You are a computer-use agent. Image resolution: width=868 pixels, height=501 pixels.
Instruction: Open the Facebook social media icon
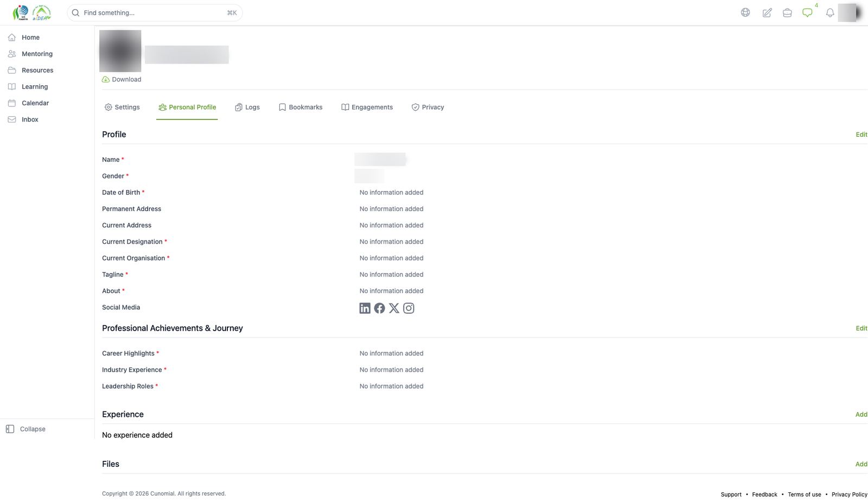click(x=380, y=308)
